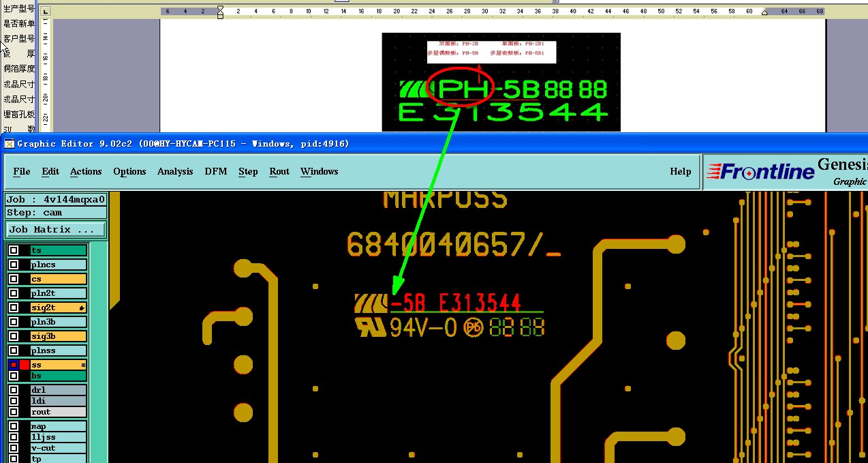Open the DFM menu
Image resolution: width=868 pixels, height=463 pixels.
coord(216,171)
